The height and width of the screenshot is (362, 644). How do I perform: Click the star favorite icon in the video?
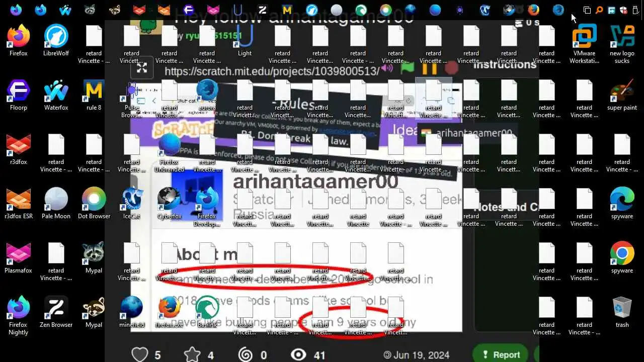click(192, 354)
